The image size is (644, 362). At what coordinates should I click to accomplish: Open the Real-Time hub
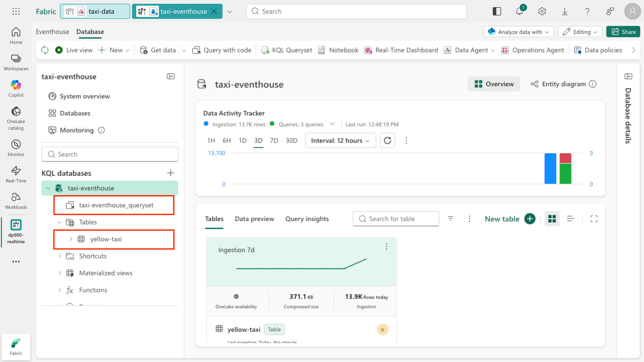tap(16, 174)
